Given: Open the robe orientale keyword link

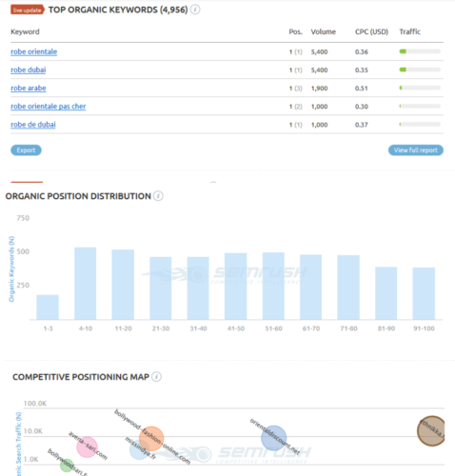Looking at the screenshot, I should [x=34, y=51].
